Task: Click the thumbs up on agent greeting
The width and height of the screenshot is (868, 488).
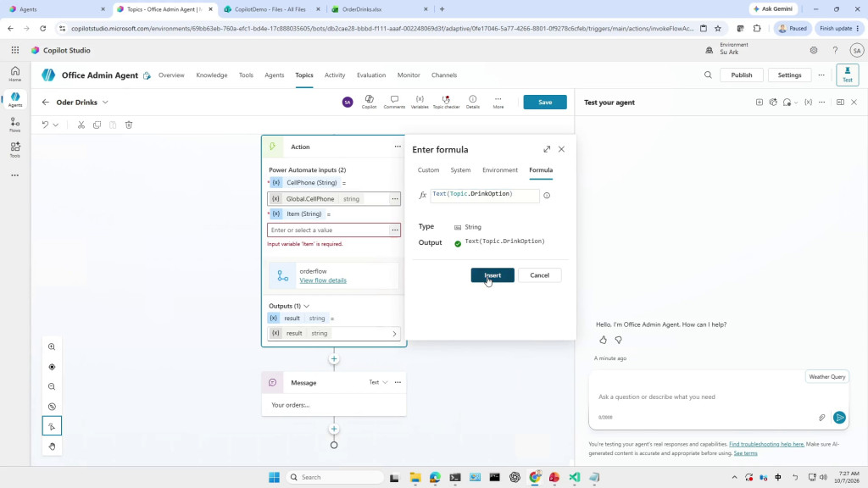Action: coord(603,340)
